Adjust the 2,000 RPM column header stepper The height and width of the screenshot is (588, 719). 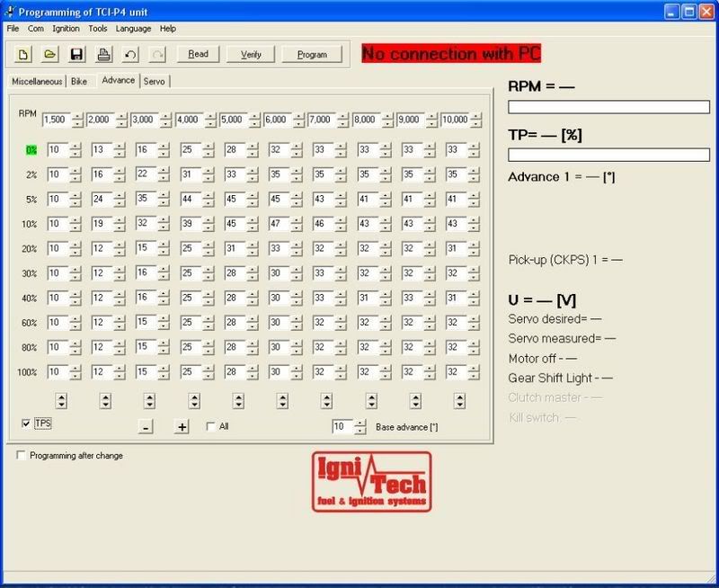coord(121,120)
